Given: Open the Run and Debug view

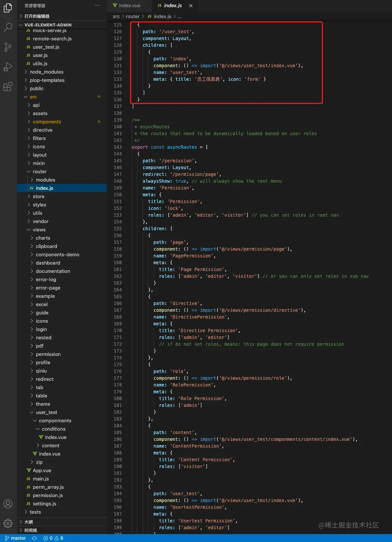Looking at the screenshot, I should point(8,67).
